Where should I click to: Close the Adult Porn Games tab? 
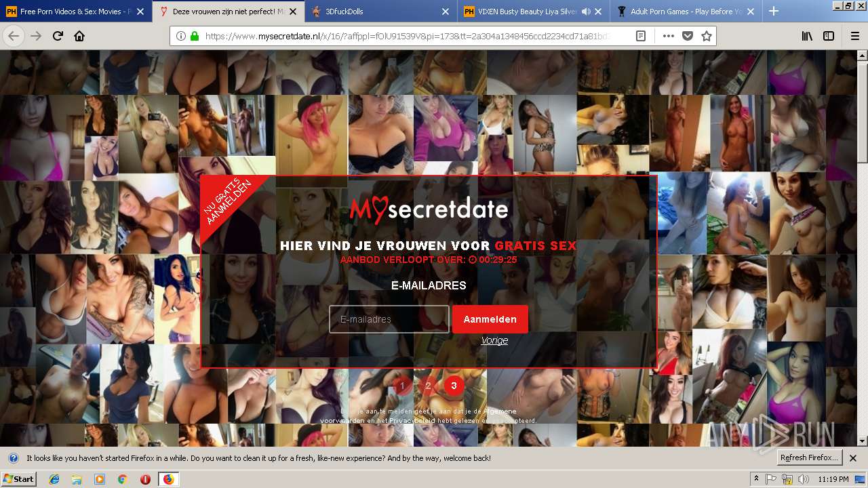click(752, 12)
